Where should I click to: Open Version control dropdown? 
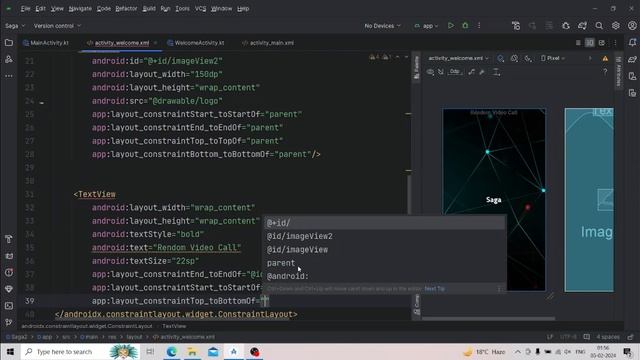[57, 26]
